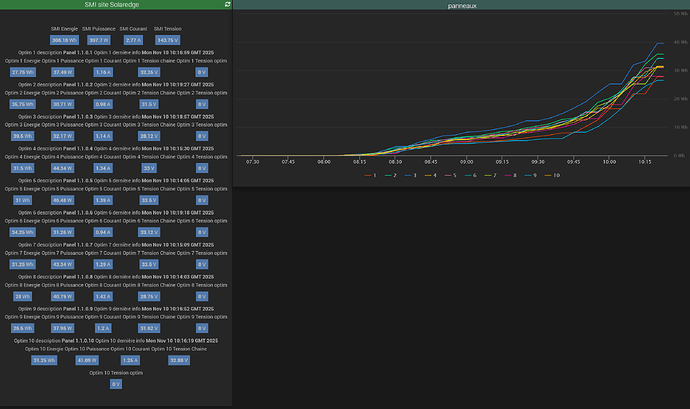This screenshot has height=409, width=690.
Task: Toggle series 7 legend entry
Action: [x=491, y=174]
